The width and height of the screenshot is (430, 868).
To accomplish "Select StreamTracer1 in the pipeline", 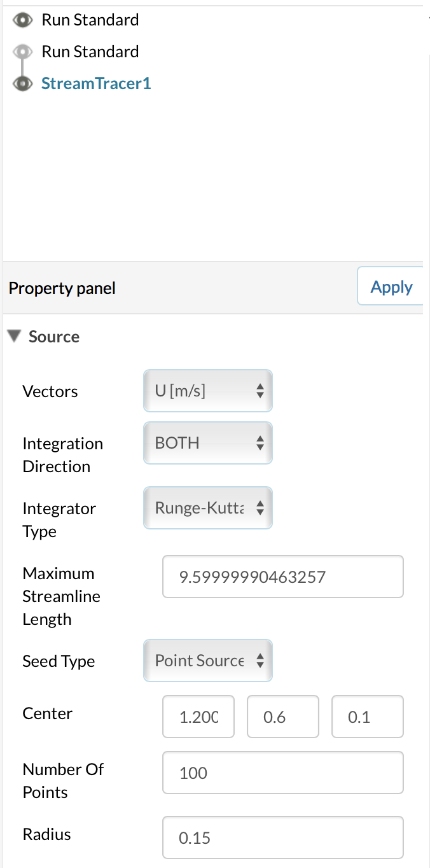I will coord(96,83).
